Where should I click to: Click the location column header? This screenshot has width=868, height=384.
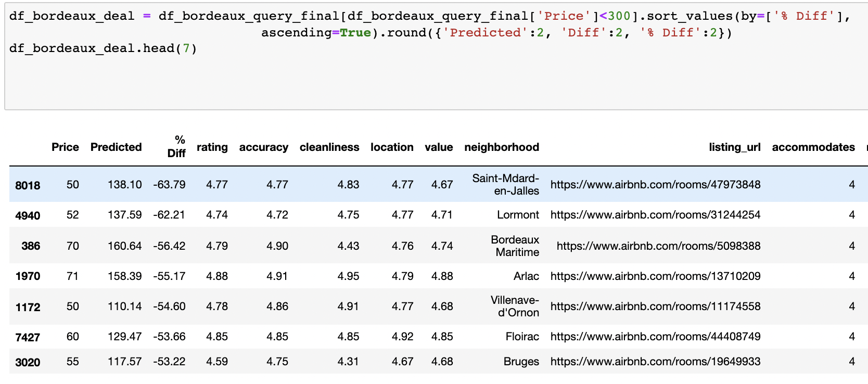pos(392,147)
